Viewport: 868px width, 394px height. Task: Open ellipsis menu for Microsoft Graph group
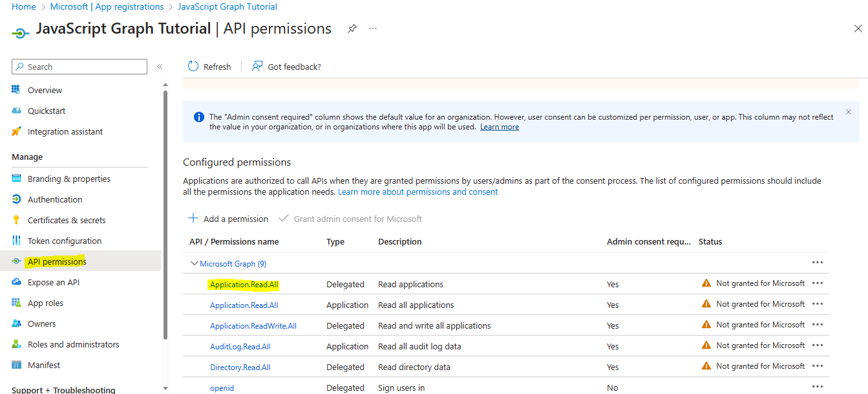pyautogui.click(x=818, y=263)
